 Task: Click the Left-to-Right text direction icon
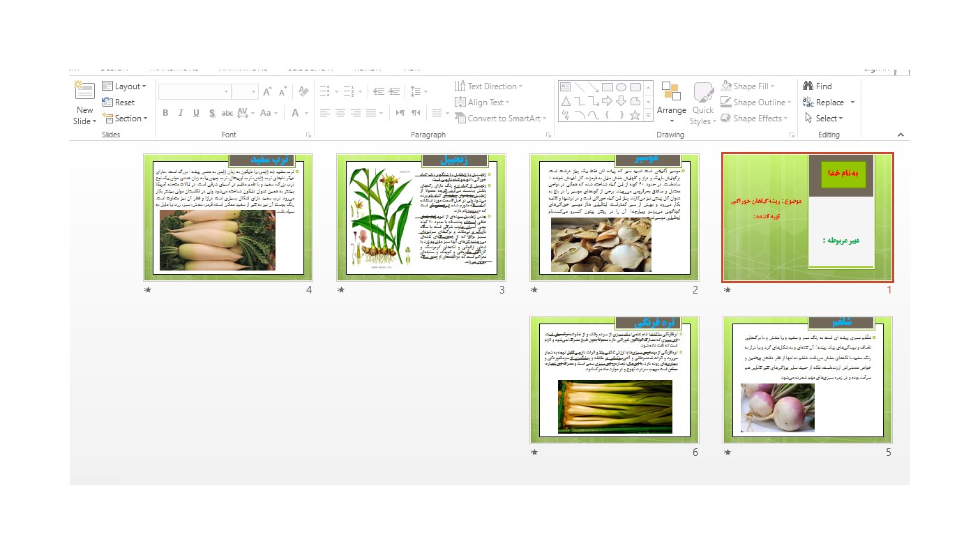400,113
